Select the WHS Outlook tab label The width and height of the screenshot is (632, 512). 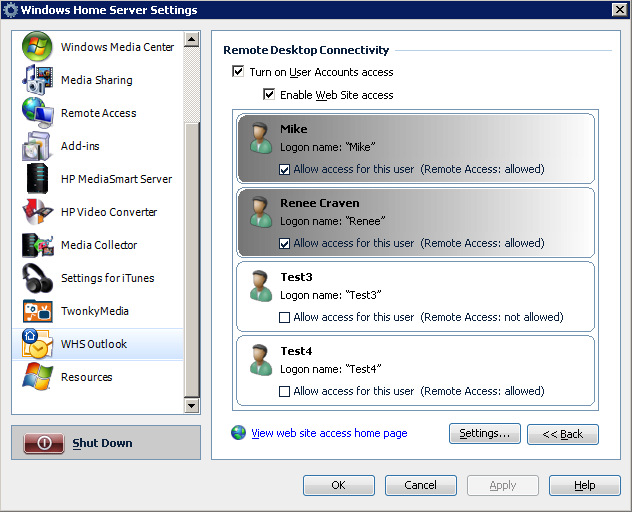[x=94, y=344]
